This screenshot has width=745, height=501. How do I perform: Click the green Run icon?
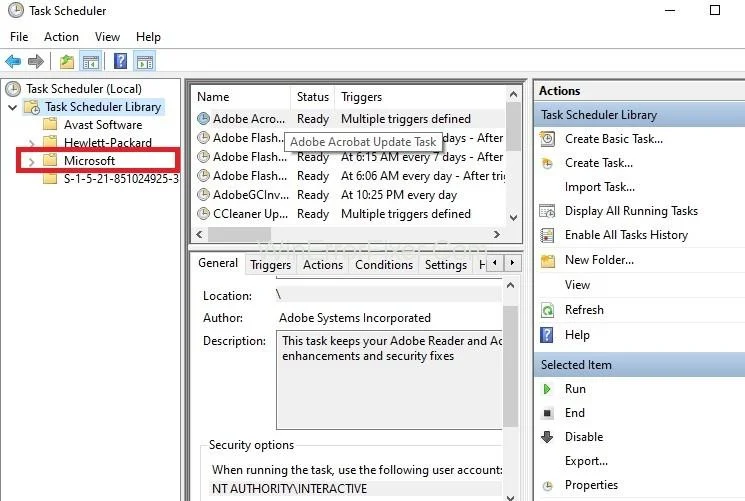(547, 389)
